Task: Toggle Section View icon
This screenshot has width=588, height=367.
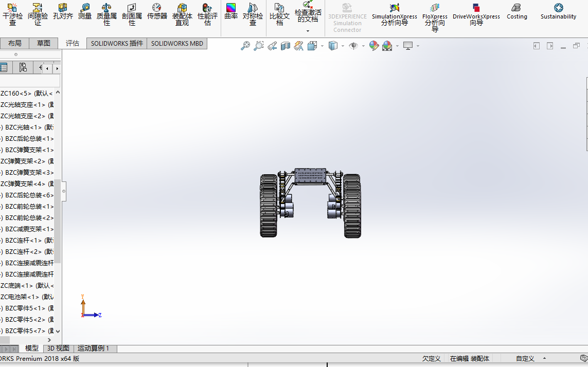Action: tap(286, 46)
